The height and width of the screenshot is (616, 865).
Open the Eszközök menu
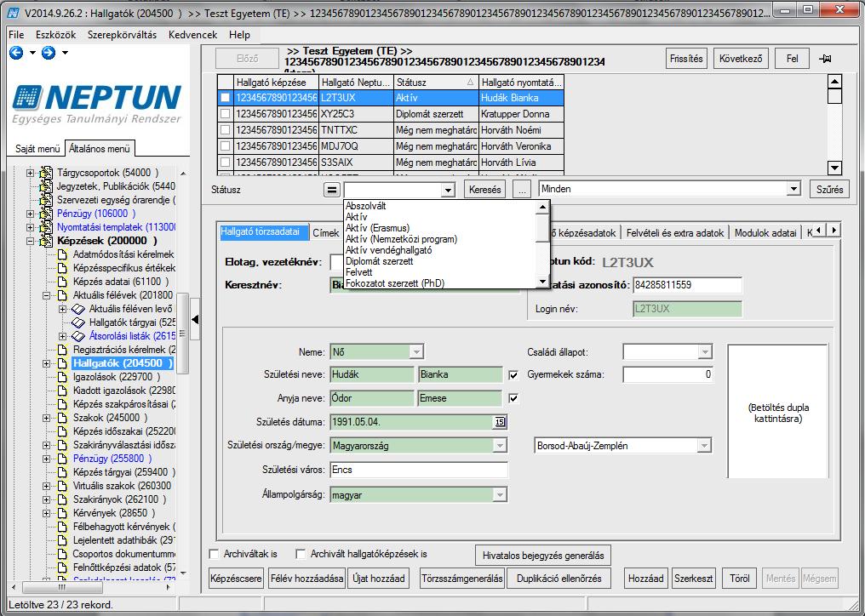coord(55,35)
